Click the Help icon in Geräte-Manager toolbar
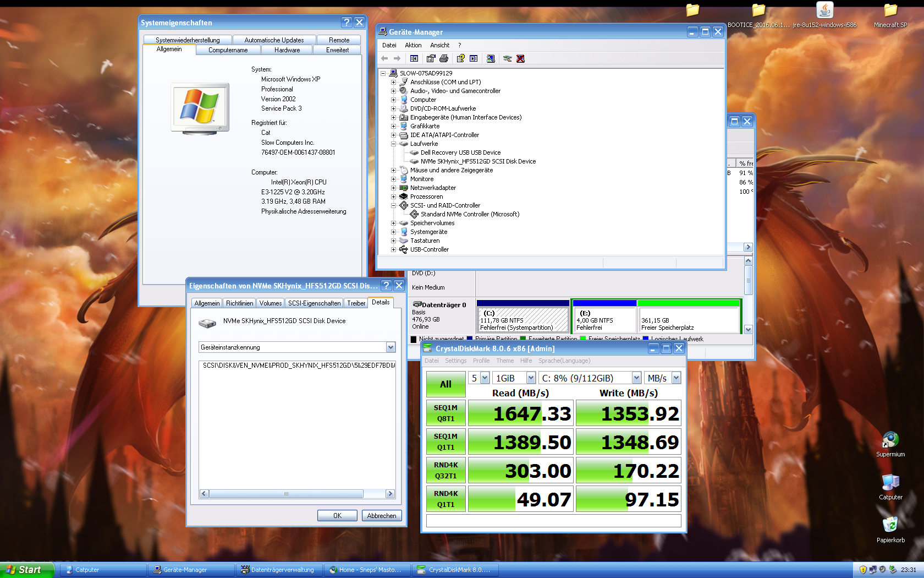Viewport: 924px width, 578px height. (x=461, y=58)
